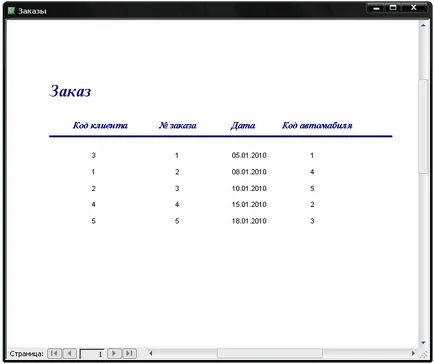The image size is (434, 364).
Task: Click the vertical scrollbar thumb
Action: click(x=423, y=126)
